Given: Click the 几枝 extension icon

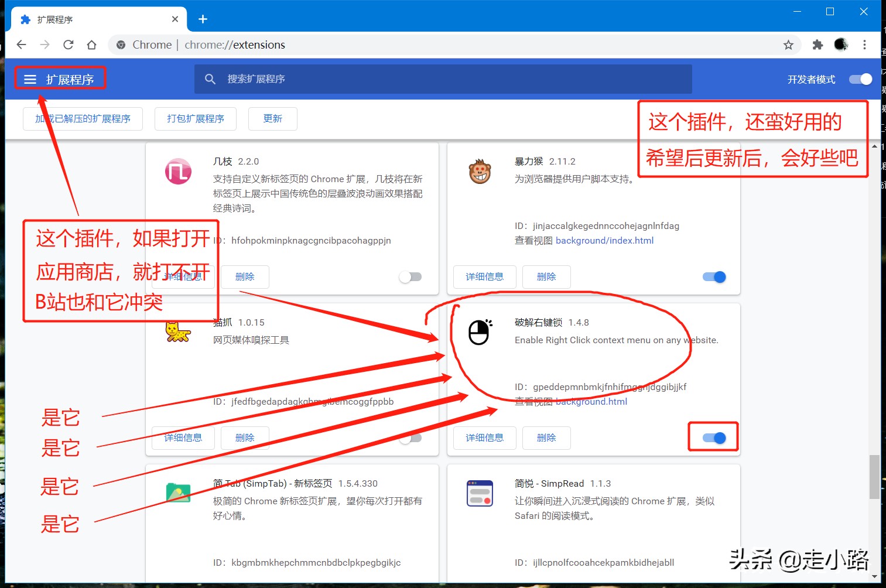Looking at the screenshot, I should tap(179, 171).
